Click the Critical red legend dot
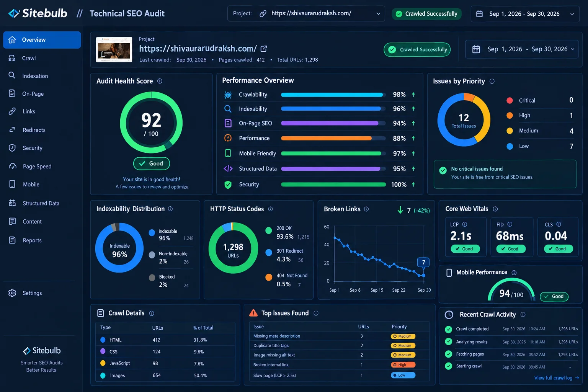588x392 pixels. [x=510, y=100]
